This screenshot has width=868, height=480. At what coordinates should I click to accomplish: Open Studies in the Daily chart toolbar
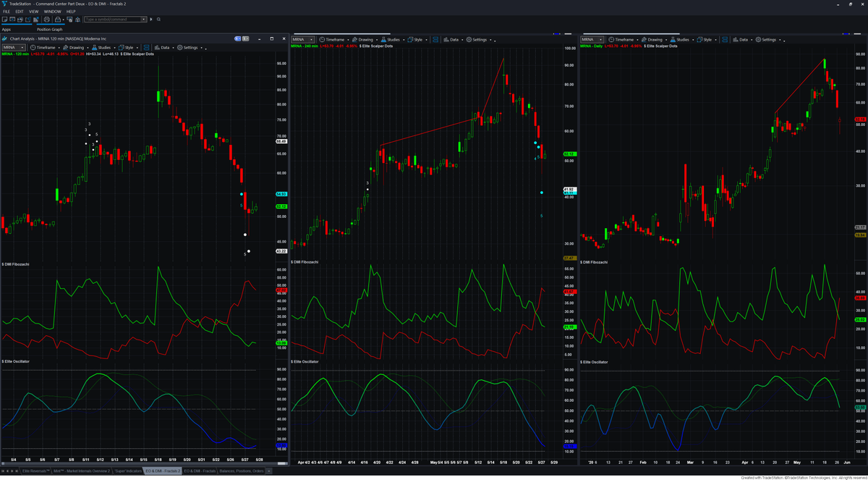pos(680,40)
